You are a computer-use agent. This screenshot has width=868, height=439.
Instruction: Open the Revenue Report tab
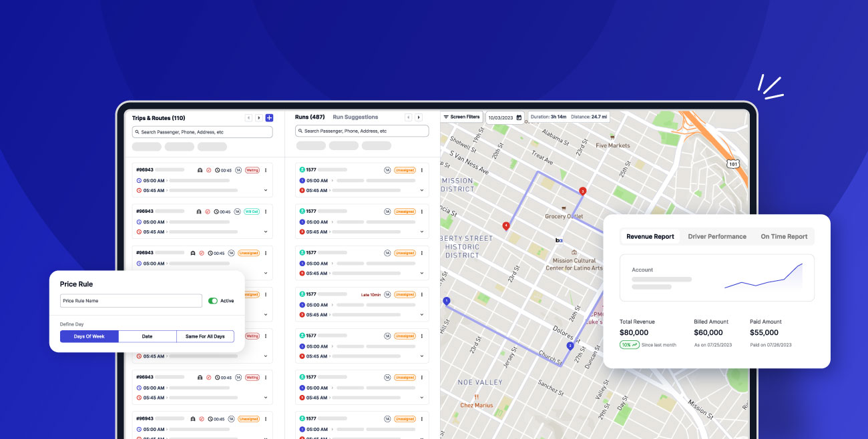(x=650, y=236)
